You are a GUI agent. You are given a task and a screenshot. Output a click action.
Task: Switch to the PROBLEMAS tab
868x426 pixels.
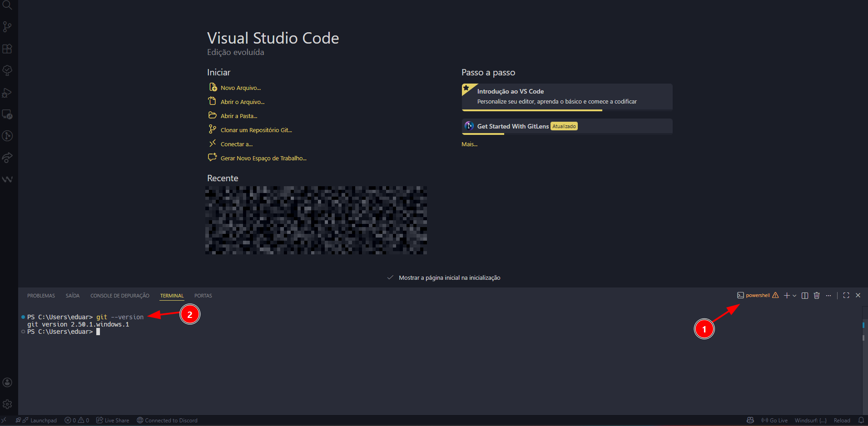coord(41,296)
